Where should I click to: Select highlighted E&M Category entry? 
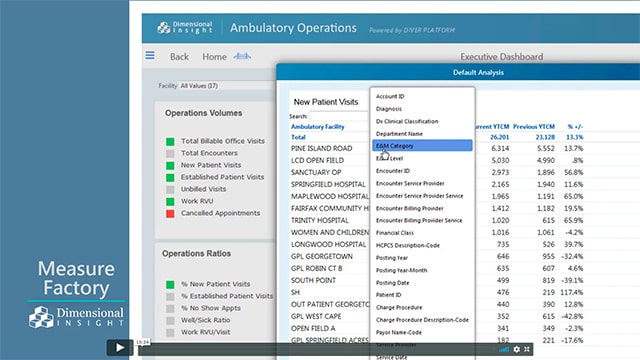422,146
